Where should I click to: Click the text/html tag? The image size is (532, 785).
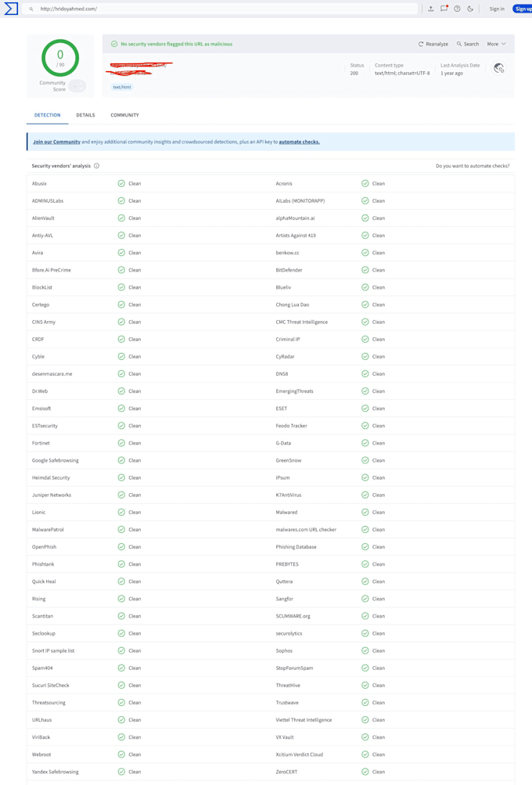click(x=121, y=87)
